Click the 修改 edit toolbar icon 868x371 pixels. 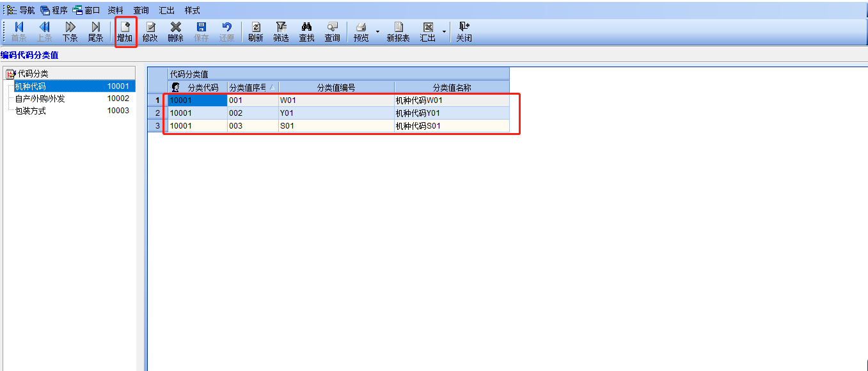coord(150,32)
